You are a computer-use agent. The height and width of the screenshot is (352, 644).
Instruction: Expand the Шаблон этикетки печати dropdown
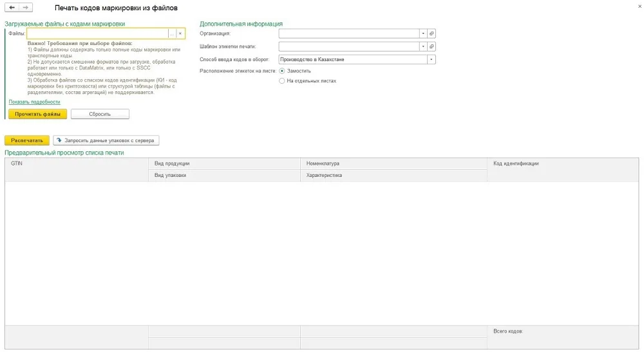423,46
